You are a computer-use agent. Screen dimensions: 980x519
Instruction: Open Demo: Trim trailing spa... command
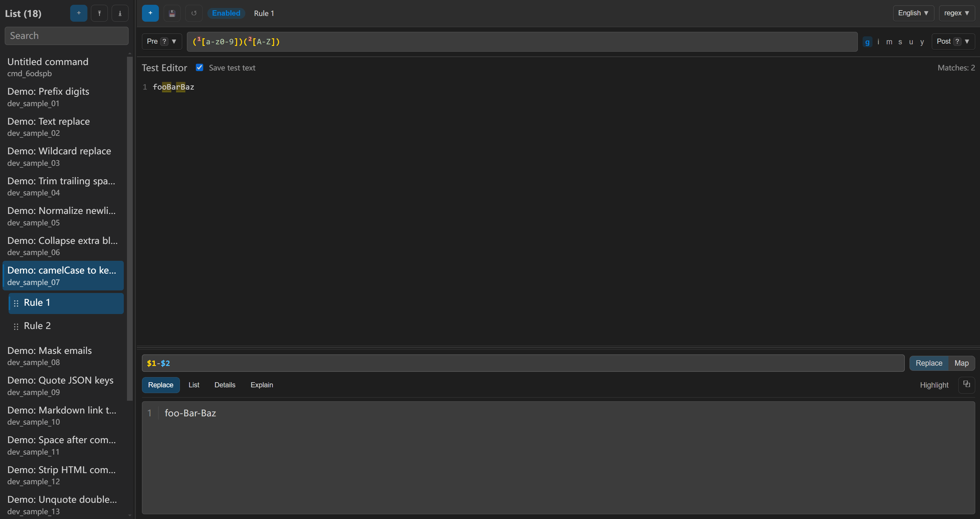(63, 186)
